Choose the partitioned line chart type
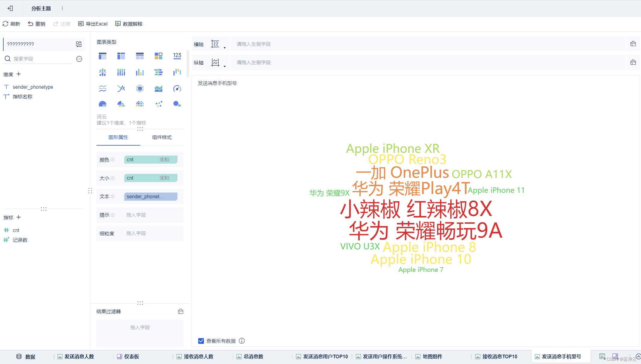This screenshot has width=641, height=364. [x=103, y=88]
